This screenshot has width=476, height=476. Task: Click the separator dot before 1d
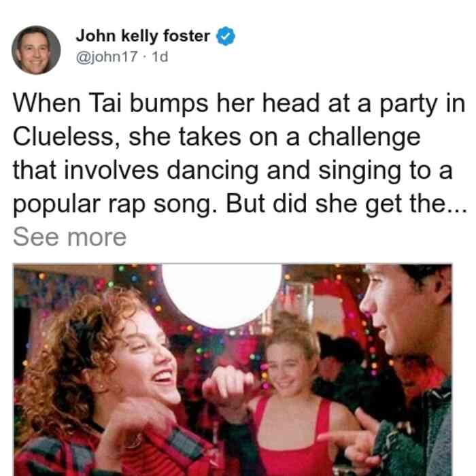click(x=145, y=56)
